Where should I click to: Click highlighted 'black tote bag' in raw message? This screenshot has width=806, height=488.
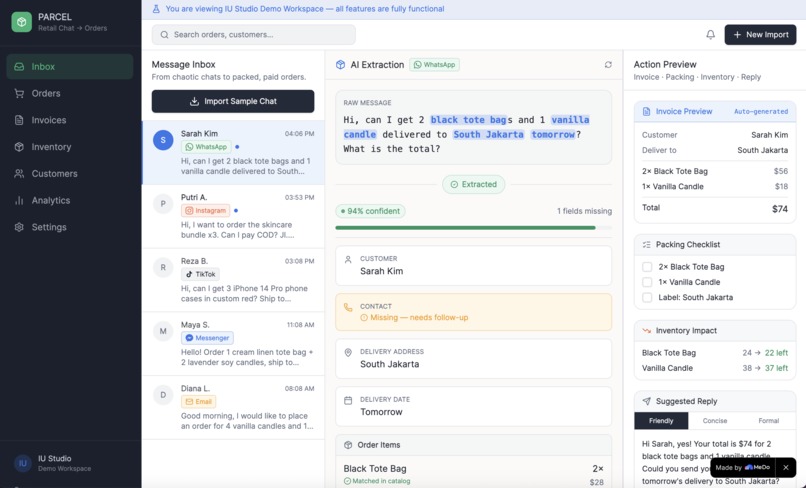(x=468, y=120)
